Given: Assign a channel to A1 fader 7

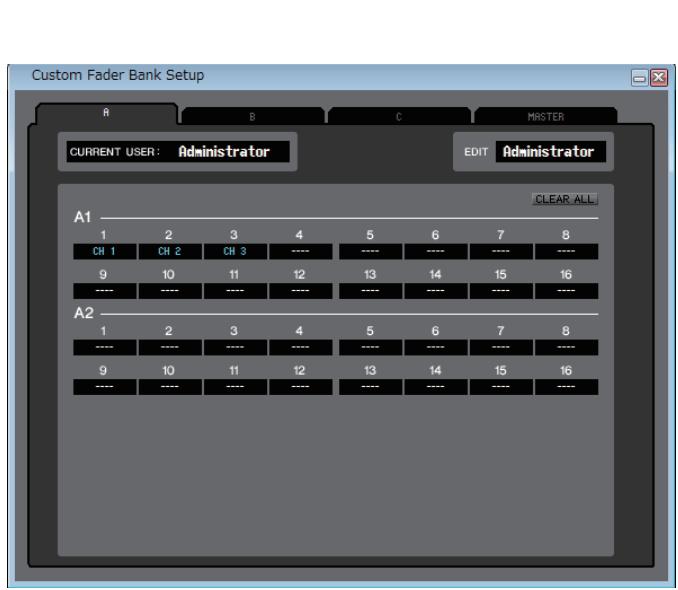Looking at the screenshot, I should 501,251.
